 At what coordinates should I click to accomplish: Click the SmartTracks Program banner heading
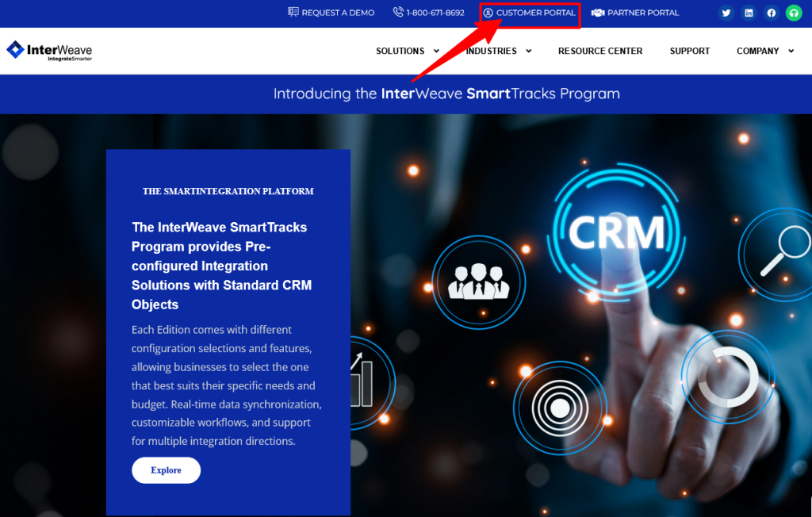(446, 94)
